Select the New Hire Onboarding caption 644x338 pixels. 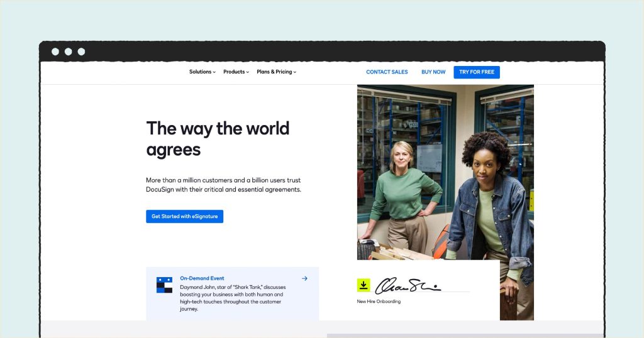point(379,302)
